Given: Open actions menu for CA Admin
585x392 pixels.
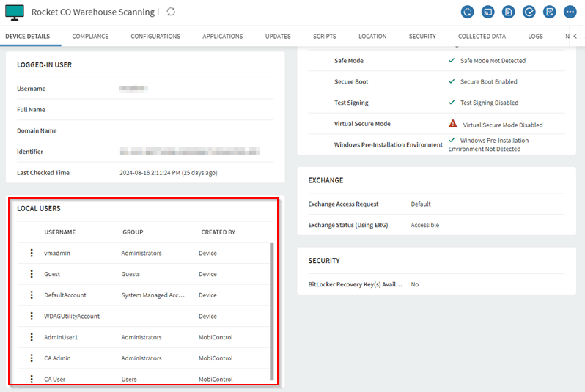Looking at the screenshot, I should pos(32,358).
